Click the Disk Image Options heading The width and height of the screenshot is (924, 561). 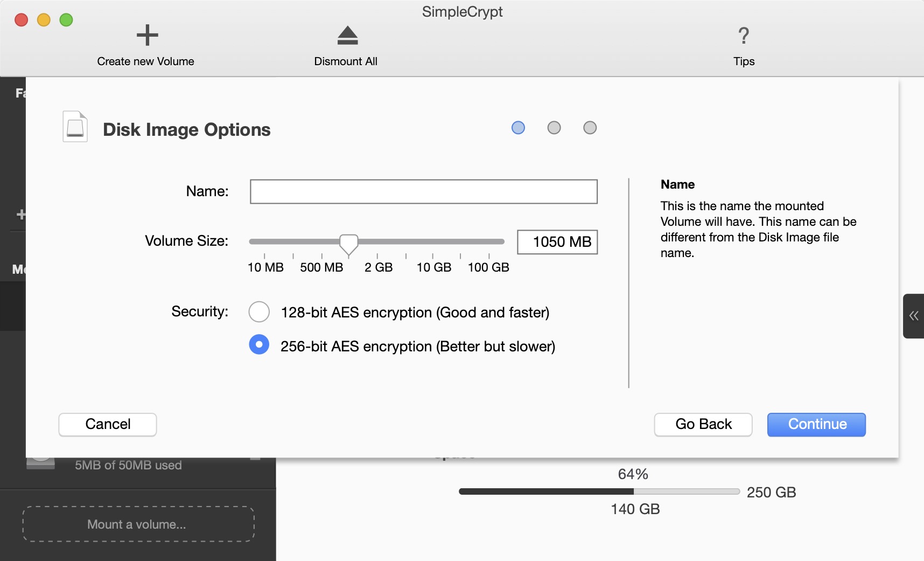(x=187, y=130)
